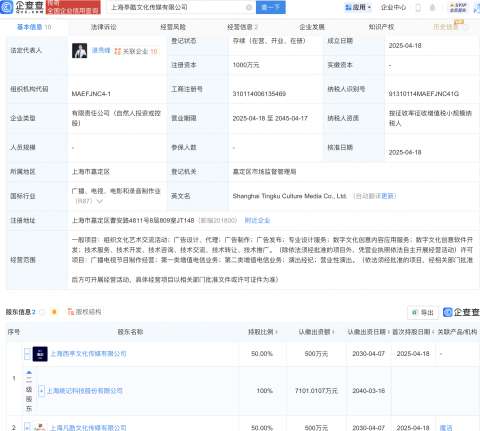Click 上海市嘉定区 region value

[91, 172]
